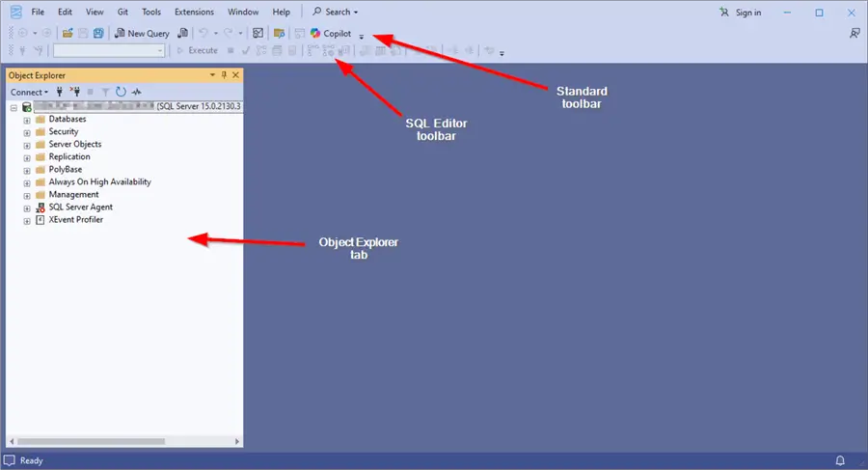This screenshot has height=470, width=868.
Task: Click New Query with current connection icon
Action: point(182,33)
